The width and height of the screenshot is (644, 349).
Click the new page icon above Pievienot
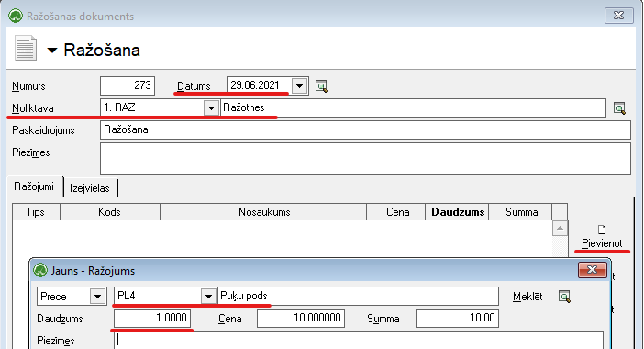click(602, 230)
